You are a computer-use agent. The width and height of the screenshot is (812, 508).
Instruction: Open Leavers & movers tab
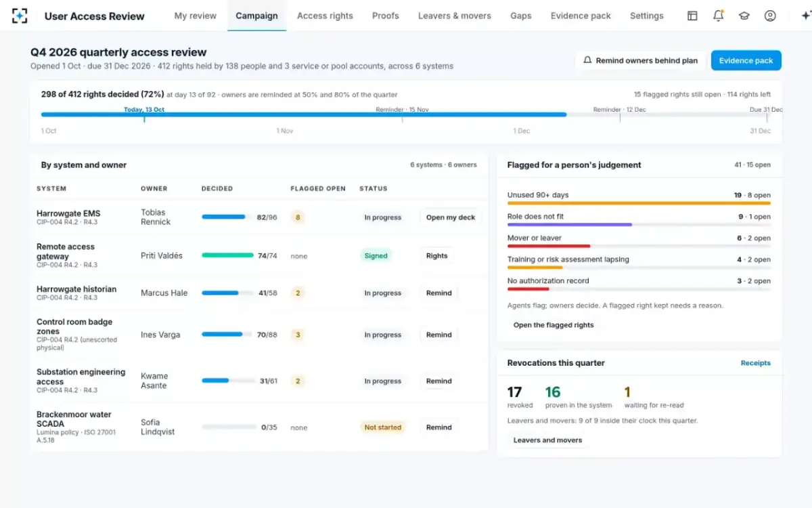click(x=455, y=16)
